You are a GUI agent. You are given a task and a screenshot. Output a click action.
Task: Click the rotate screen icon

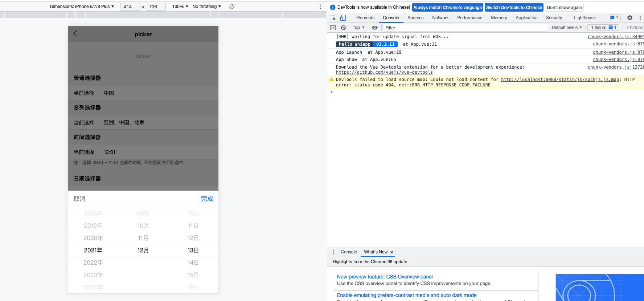[x=232, y=7]
